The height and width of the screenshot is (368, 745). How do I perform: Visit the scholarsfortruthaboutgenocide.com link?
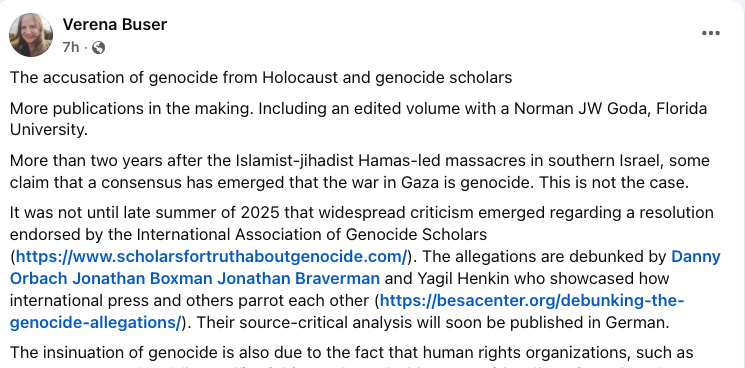click(x=211, y=256)
